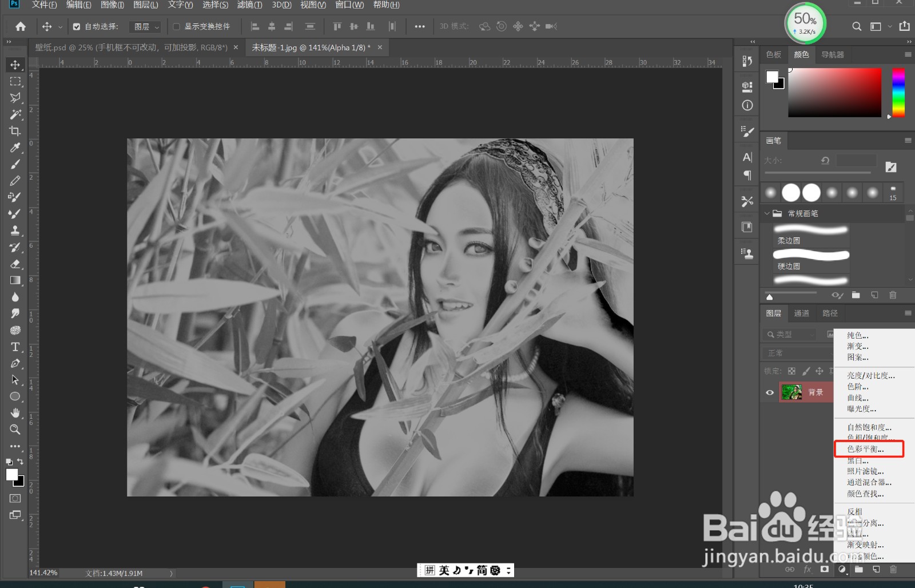915x588 pixels.
Task: Switch to the 路径 tab
Action: coord(830,313)
